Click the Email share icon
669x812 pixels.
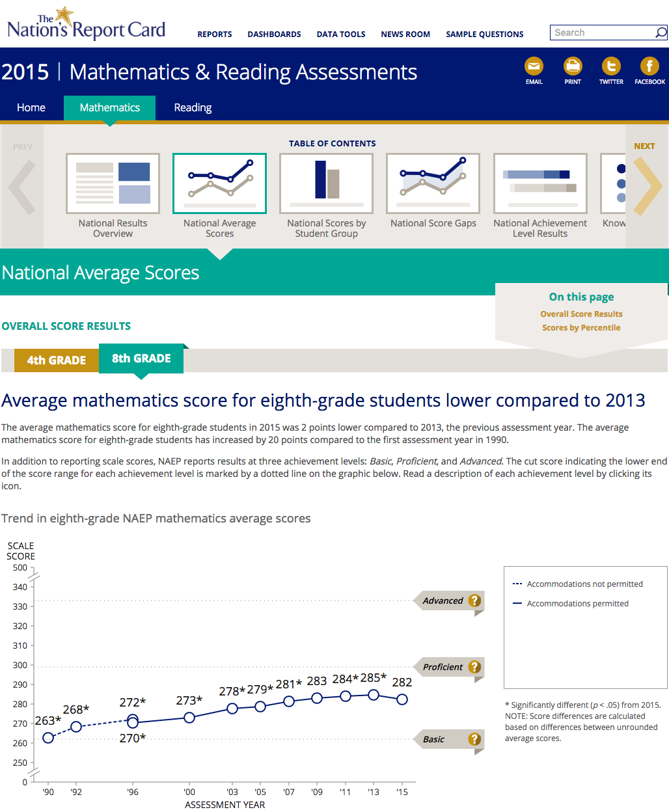coord(534,66)
